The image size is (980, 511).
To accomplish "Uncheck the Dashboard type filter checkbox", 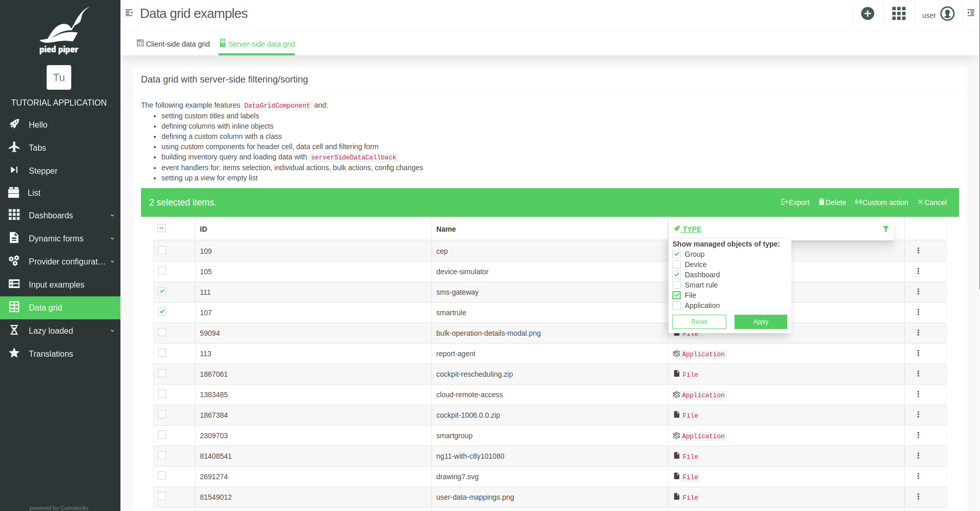I will coord(677,275).
